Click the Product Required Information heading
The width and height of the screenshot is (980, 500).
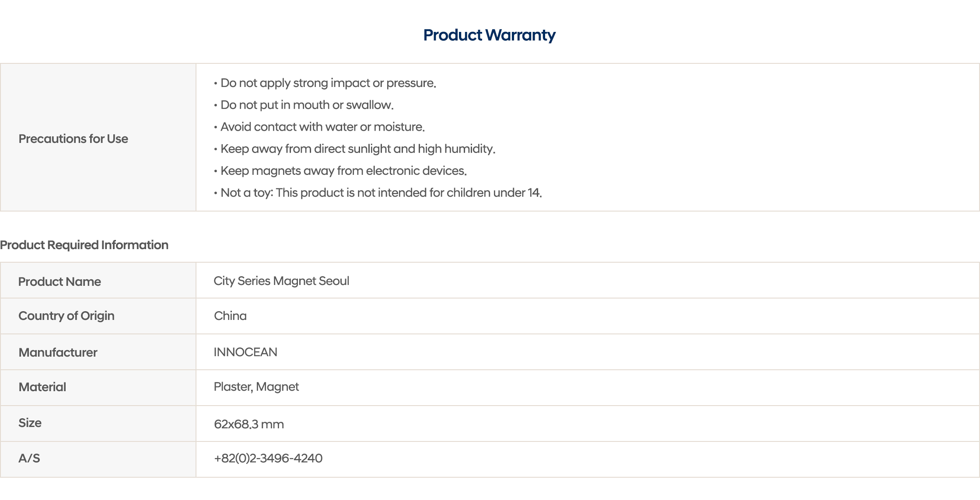coord(84,245)
